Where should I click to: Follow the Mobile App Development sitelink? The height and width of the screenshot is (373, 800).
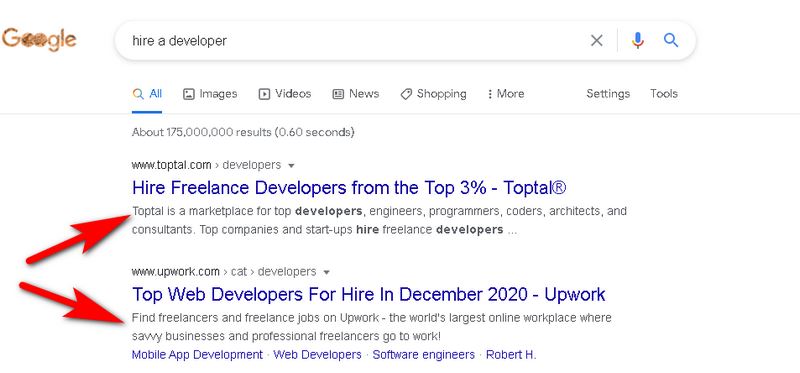pyautogui.click(x=197, y=355)
